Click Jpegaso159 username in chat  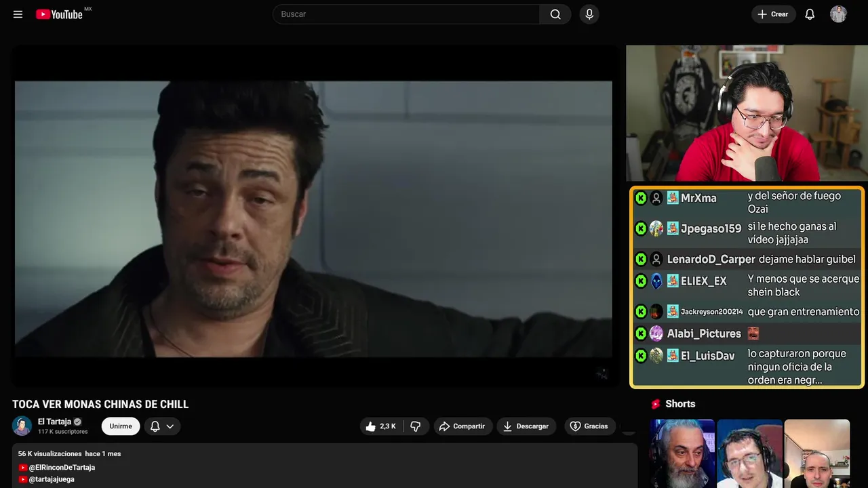[711, 229]
